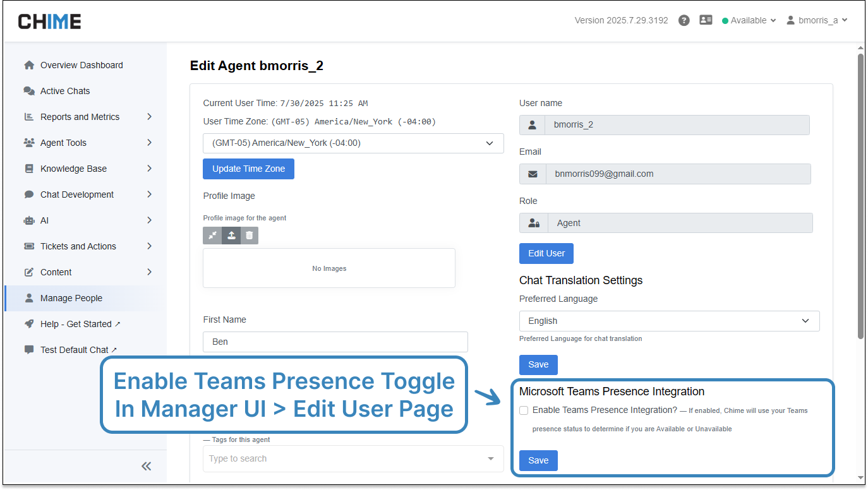The width and height of the screenshot is (868, 490).
Task: Select Manage People in sidebar
Action: [85, 298]
